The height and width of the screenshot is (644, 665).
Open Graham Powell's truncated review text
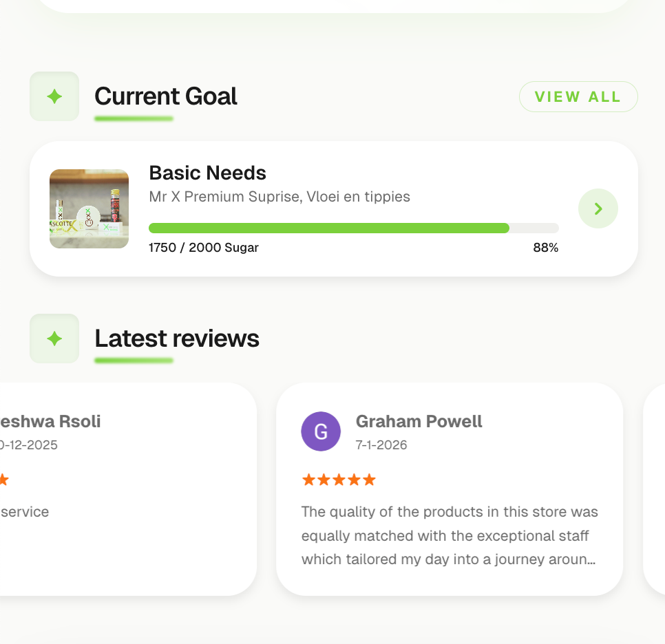(449, 535)
